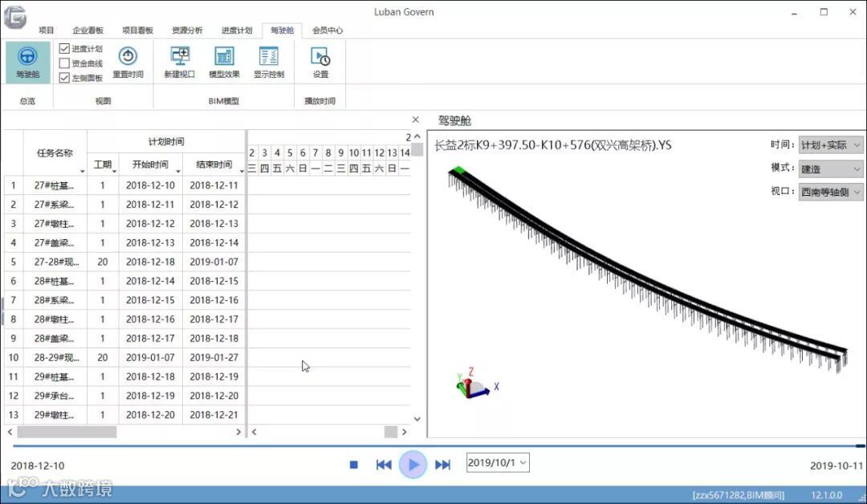Switch to the 资源分析 tab
The image size is (867, 504).
187,30
